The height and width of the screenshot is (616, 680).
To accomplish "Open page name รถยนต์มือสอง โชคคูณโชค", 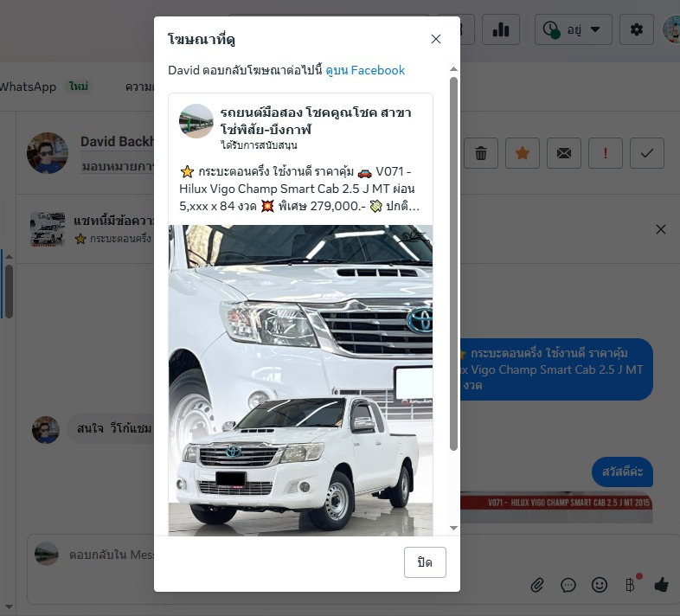I will (316, 120).
